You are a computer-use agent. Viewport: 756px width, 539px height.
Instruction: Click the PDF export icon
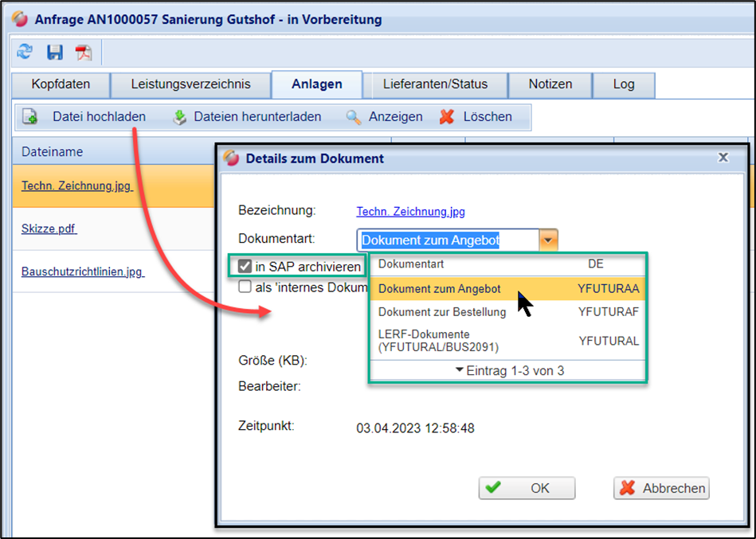pos(83,53)
